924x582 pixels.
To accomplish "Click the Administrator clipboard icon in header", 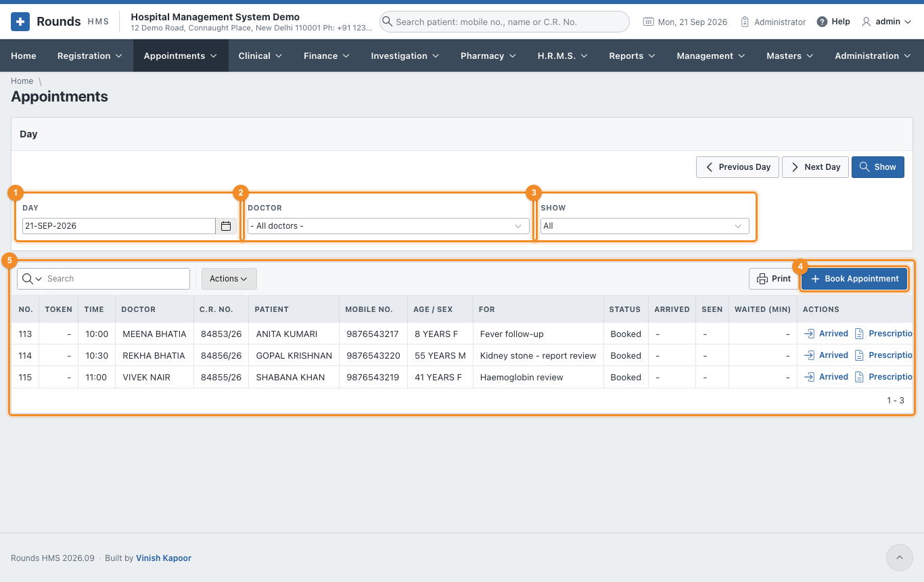I will click(x=745, y=22).
